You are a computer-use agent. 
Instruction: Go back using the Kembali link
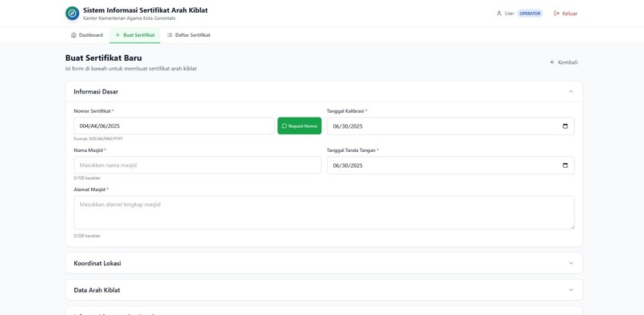coord(564,62)
